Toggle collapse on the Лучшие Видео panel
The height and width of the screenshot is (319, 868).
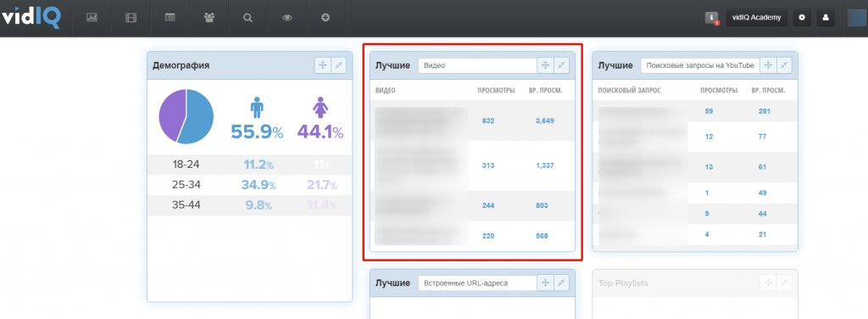561,65
